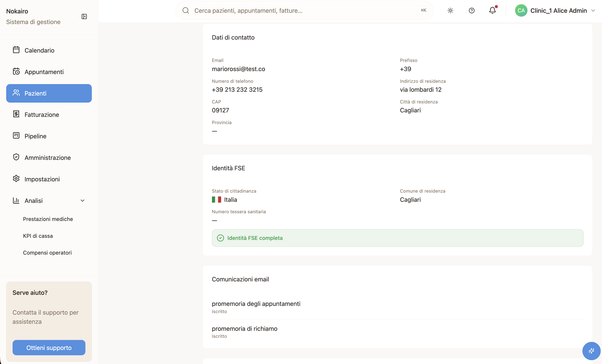Click the AI assistant sparkle button
Image resolution: width=602 pixels, height=364 pixels.
coord(591,351)
